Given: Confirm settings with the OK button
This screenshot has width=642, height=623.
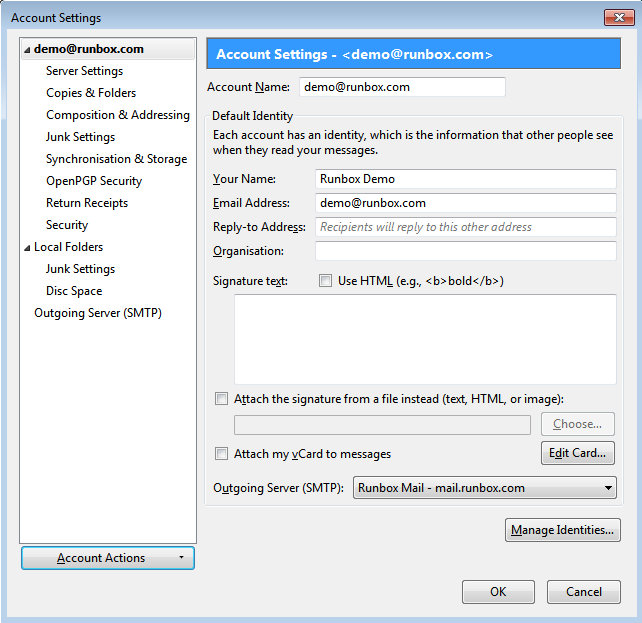Looking at the screenshot, I should [498, 592].
